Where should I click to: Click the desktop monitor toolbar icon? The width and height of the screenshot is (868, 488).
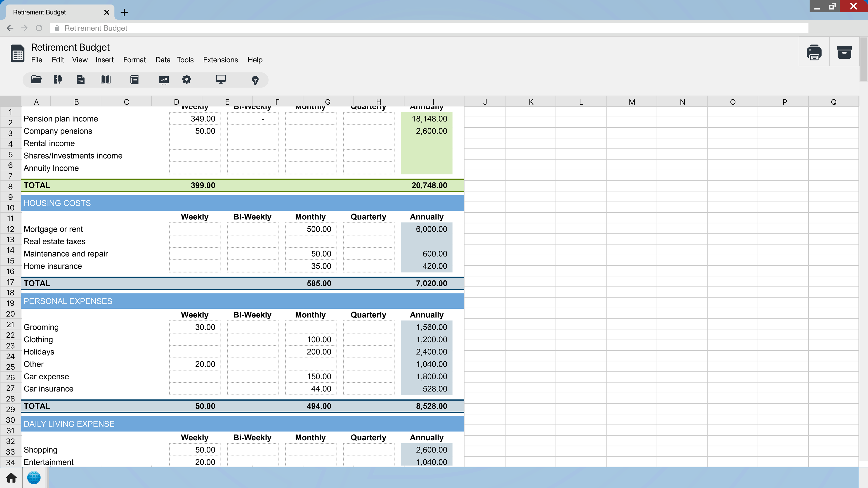(x=221, y=80)
